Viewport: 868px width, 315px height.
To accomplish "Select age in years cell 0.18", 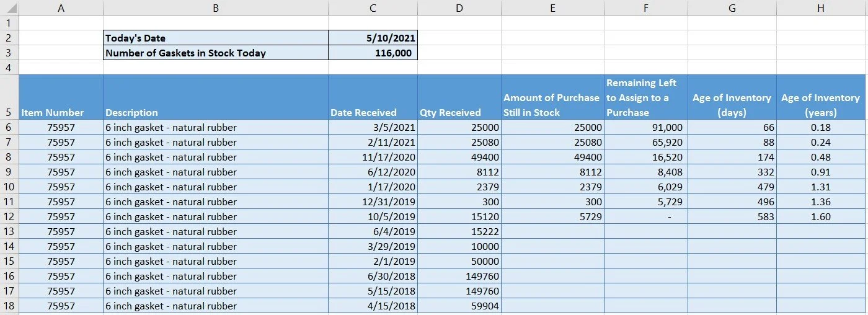I will (x=821, y=128).
